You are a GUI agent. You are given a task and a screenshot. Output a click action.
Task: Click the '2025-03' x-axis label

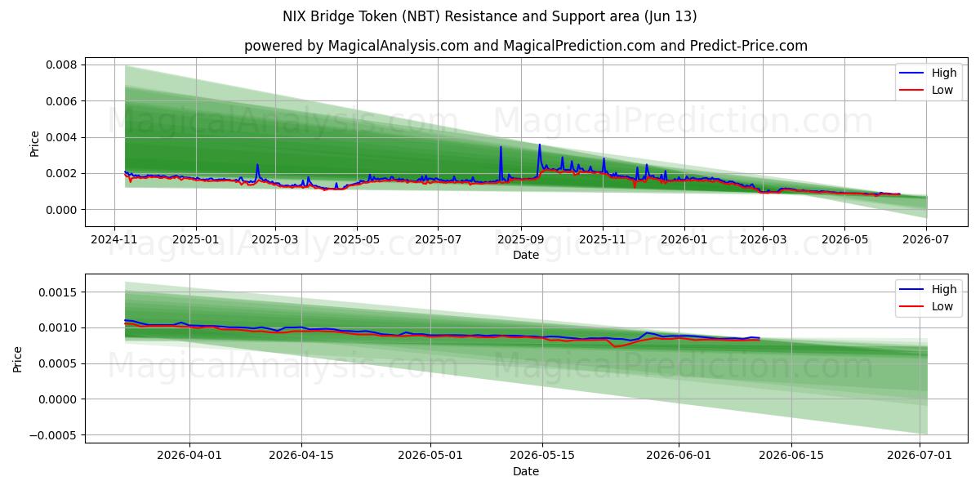[x=275, y=240]
